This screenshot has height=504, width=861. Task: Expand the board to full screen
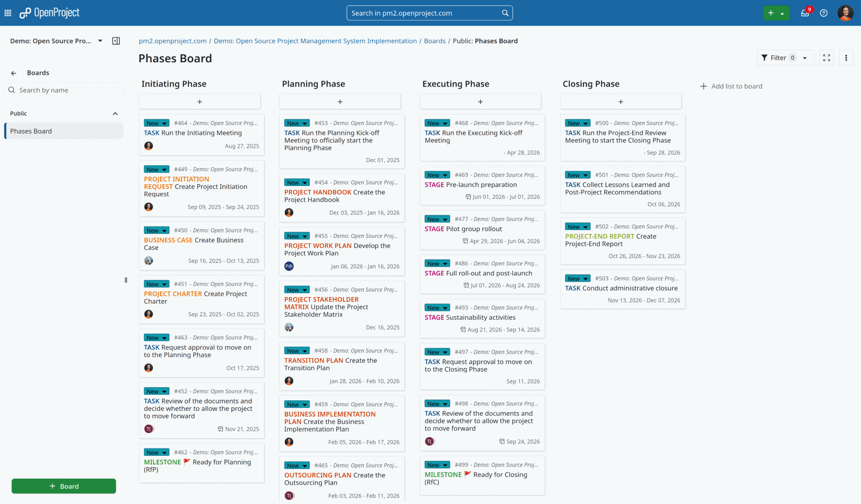point(826,57)
